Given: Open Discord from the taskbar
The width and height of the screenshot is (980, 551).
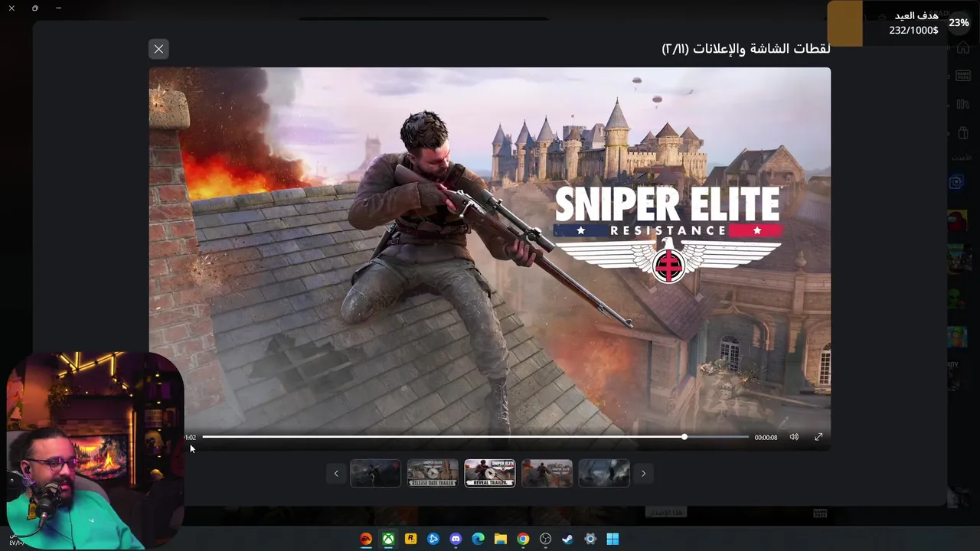Looking at the screenshot, I should tap(456, 539).
